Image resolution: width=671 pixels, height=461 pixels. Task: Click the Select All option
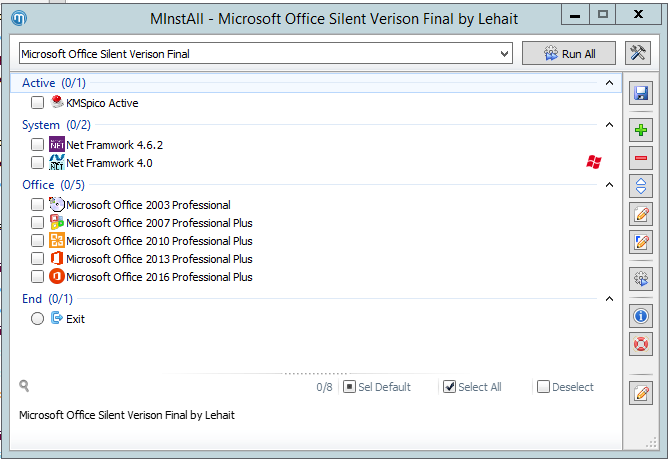472,387
